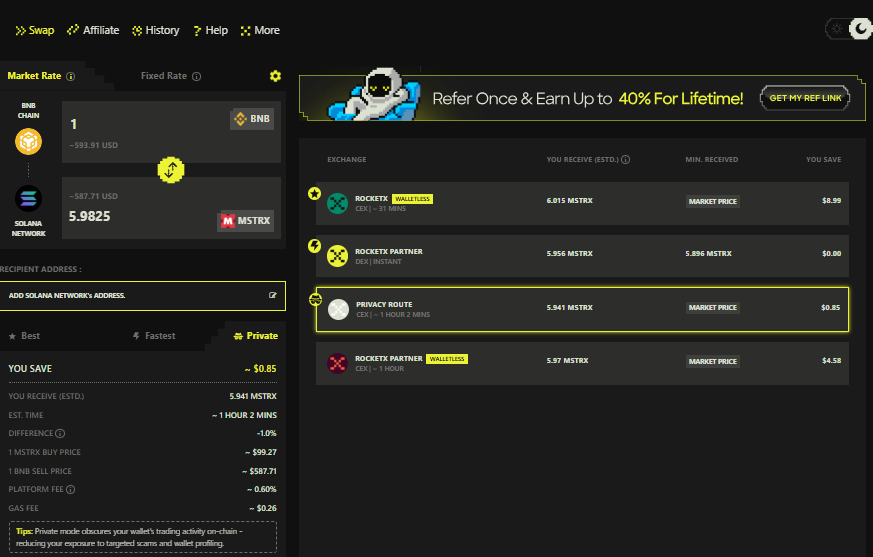
Task: Toggle the light/dark theme switch
Action: (849, 29)
